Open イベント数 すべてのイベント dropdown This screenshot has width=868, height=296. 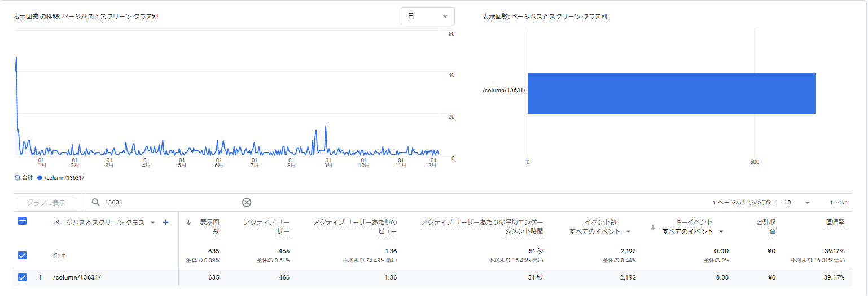coord(600,232)
